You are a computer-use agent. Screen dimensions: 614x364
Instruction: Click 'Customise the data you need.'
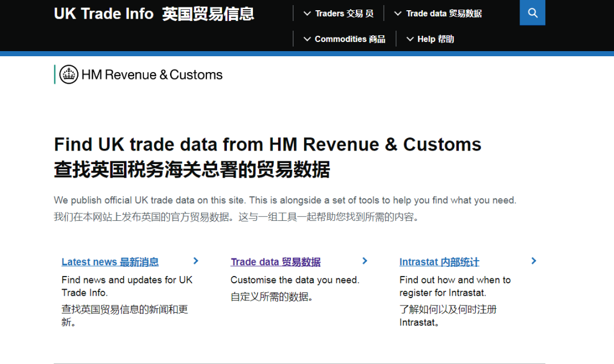click(295, 280)
